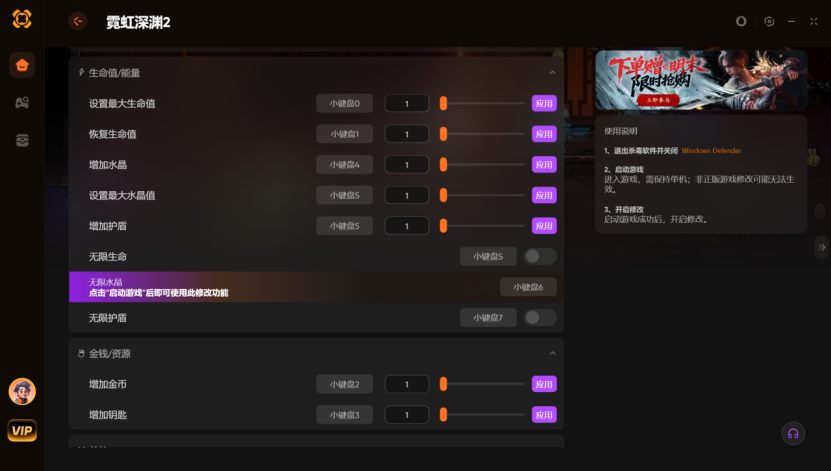The width and height of the screenshot is (831, 471).
Task: Click the 恢复生命值 value input field
Action: click(x=406, y=134)
